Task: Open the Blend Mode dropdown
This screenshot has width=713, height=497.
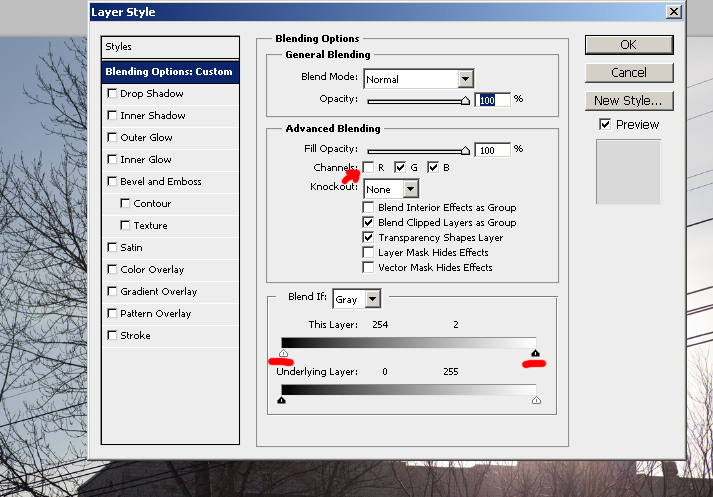Action: (x=418, y=79)
